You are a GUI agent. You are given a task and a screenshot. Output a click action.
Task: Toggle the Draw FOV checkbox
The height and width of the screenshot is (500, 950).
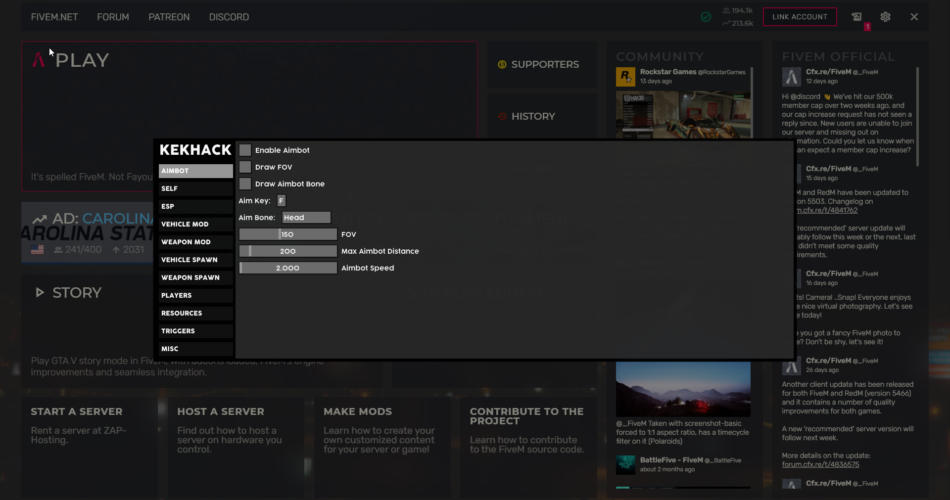(245, 167)
